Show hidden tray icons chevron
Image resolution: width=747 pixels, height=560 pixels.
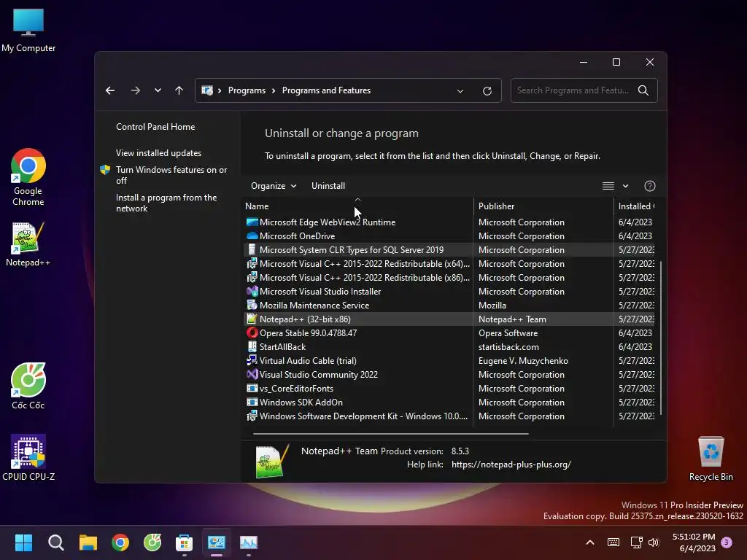click(x=589, y=542)
